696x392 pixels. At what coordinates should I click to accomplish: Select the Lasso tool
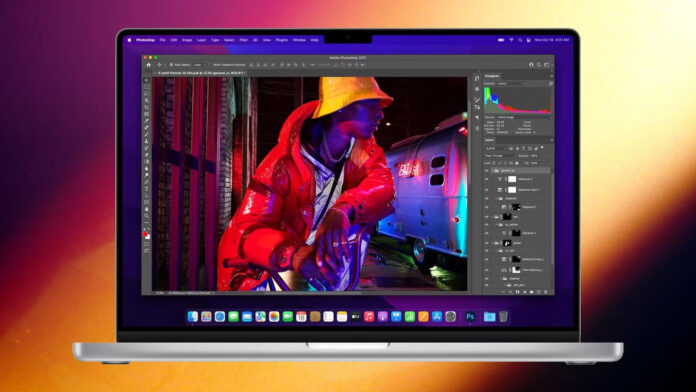(147, 94)
